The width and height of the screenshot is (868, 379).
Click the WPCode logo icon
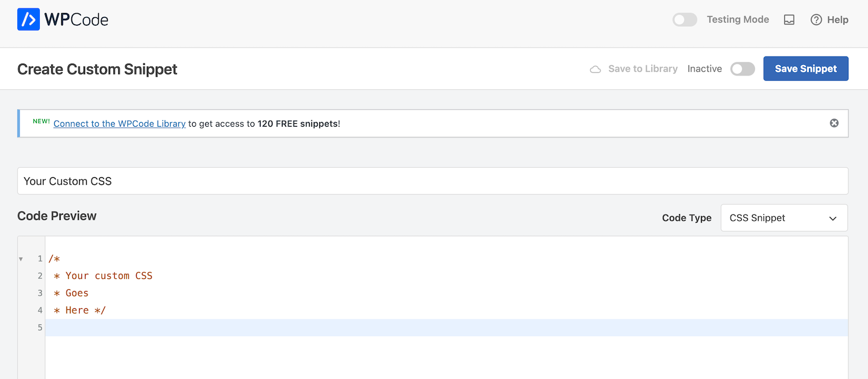[x=28, y=19]
